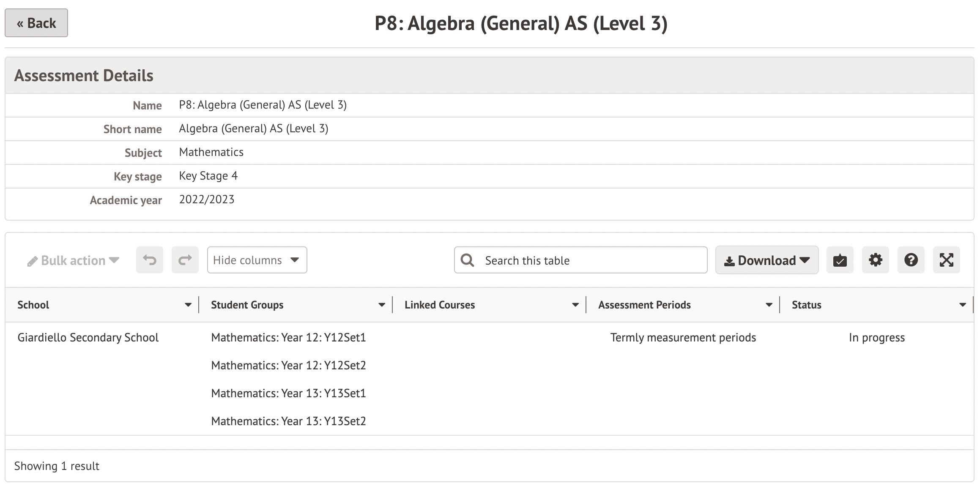The height and width of the screenshot is (486, 980).
Task: Click the calendar checkmark icon
Action: coord(840,260)
